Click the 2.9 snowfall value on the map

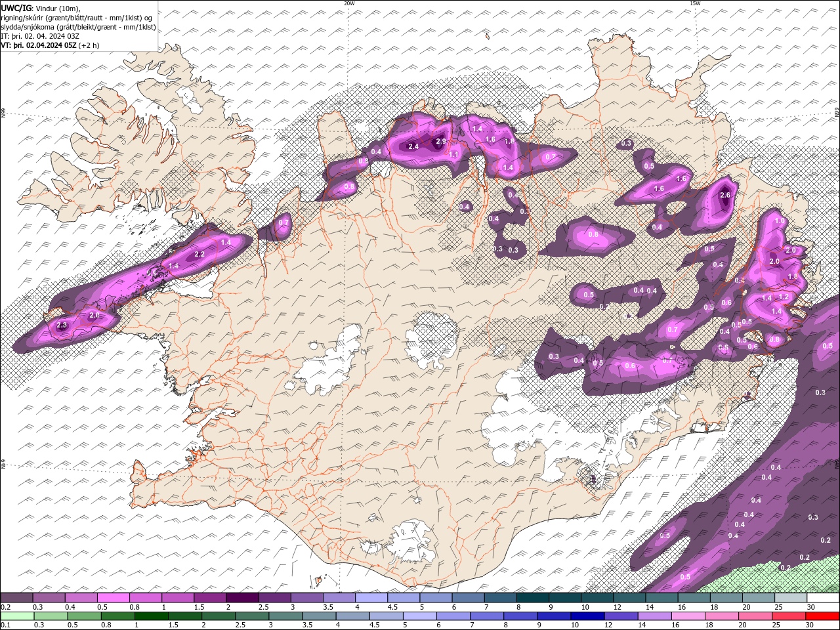pos(441,141)
